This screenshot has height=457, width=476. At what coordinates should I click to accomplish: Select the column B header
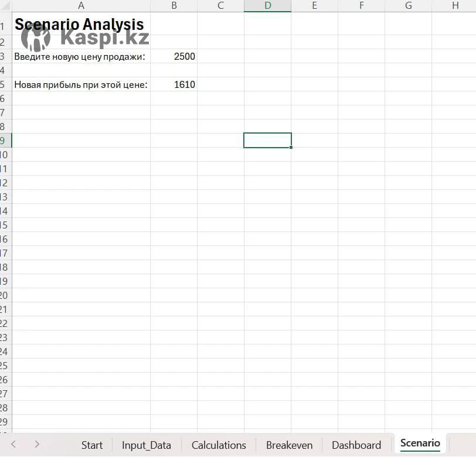(174, 6)
